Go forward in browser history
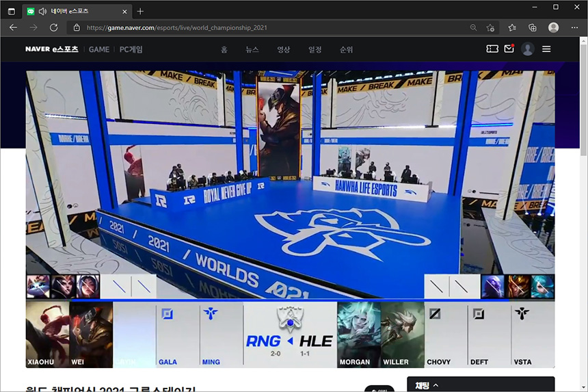Viewport: 588px width, 392px height. click(34, 27)
